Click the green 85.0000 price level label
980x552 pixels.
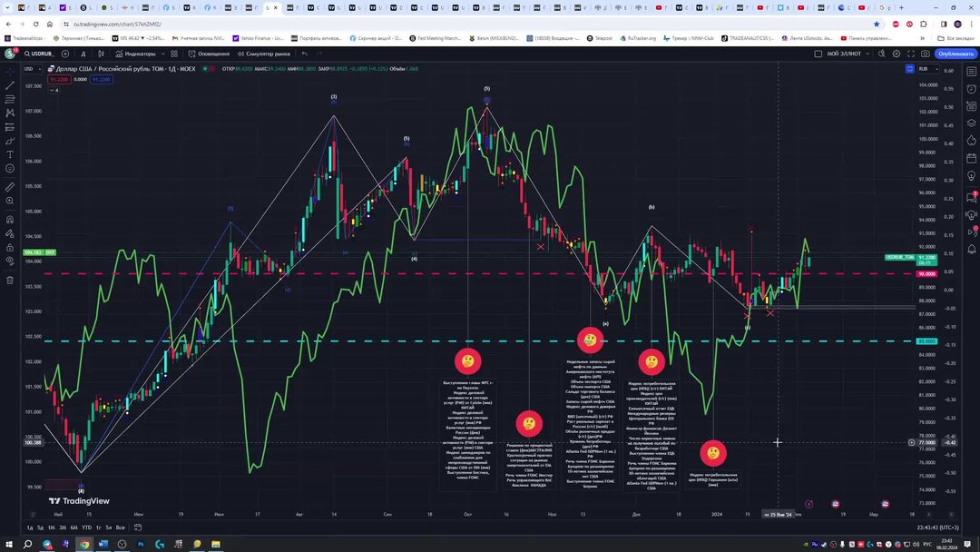pyautogui.click(x=926, y=341)
